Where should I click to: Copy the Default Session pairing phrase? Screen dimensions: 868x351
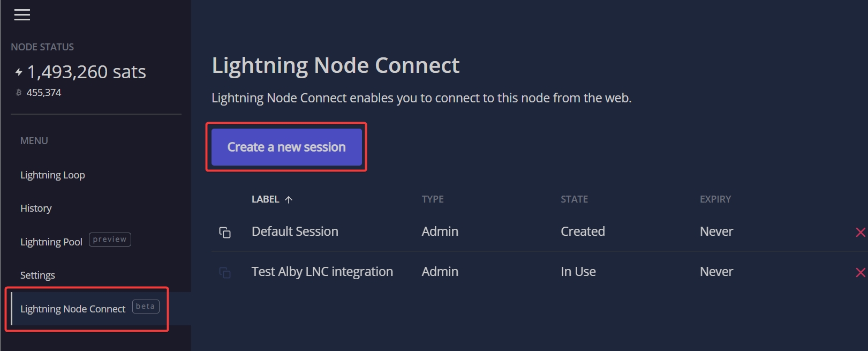(x=225, y=232)
